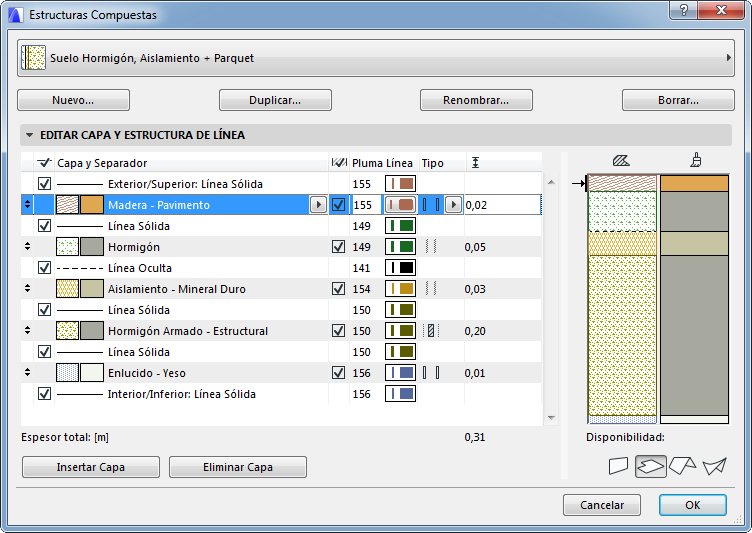The width and height of the screenshot is (752, 533).
Task: Click the Help question mark button
Action: (x=684, y=10)
